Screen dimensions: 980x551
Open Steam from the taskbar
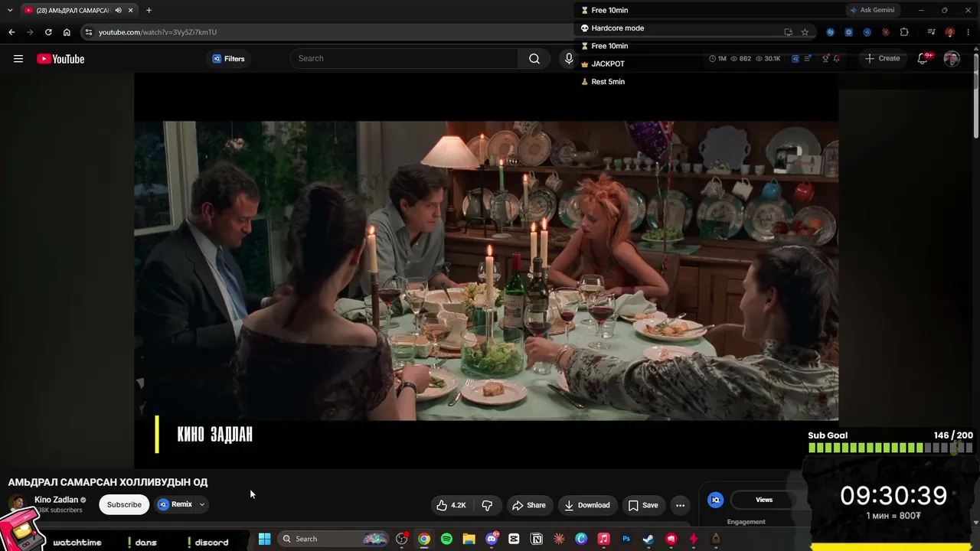pyautogui.click(x=648, y=539)
